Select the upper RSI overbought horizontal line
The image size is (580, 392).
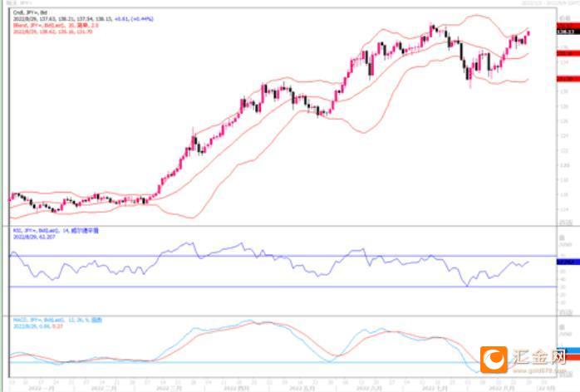[x=283, y=256]
